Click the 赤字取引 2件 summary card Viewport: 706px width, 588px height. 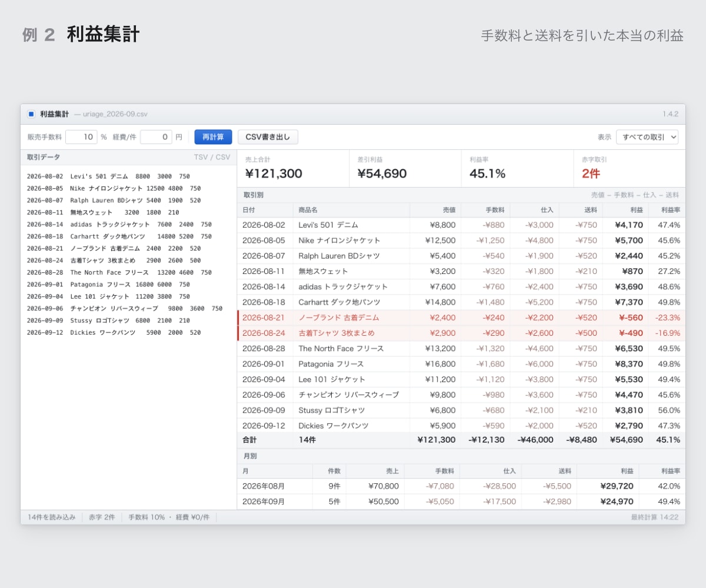click(x=630, y=168)
